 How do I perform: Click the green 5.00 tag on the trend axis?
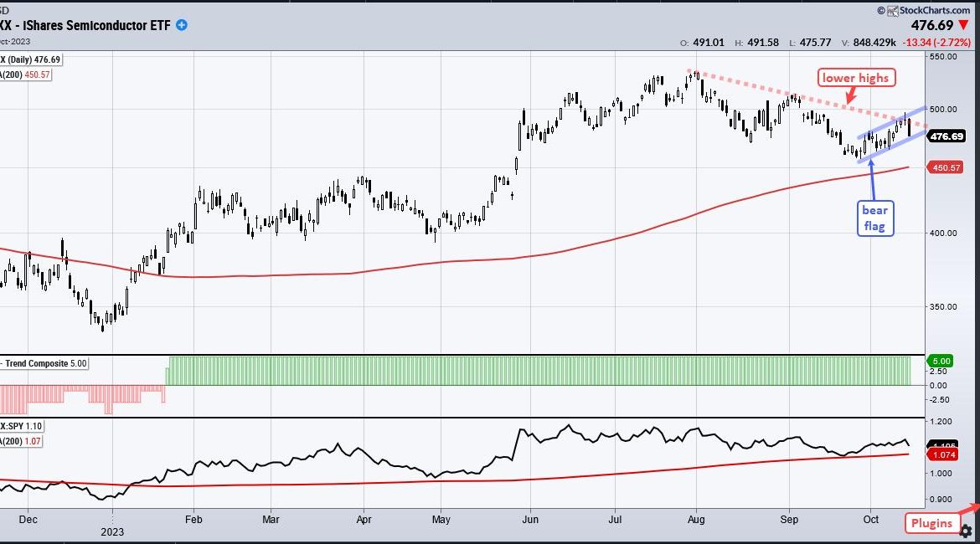tap(941, 361)
